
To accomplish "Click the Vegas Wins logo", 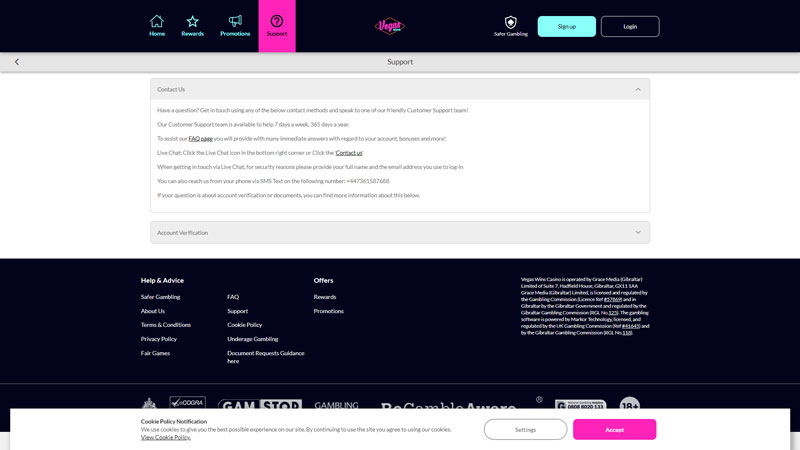I will click(x=390, y=26).
